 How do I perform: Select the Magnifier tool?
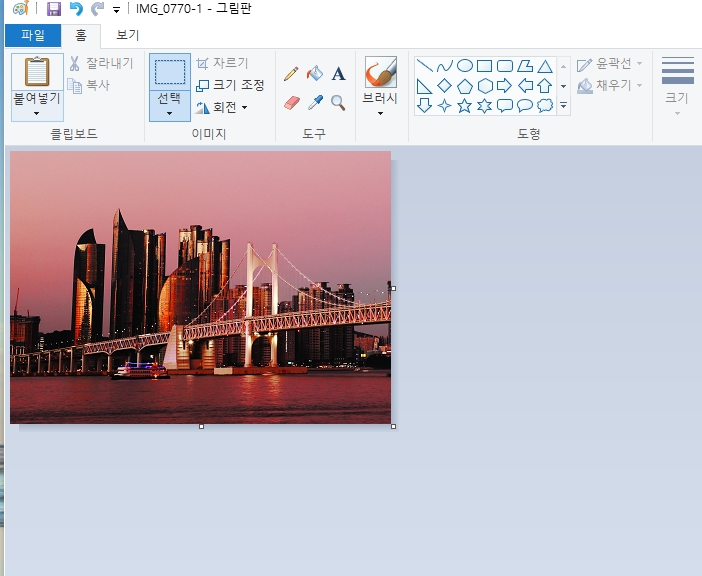[338, 103]
